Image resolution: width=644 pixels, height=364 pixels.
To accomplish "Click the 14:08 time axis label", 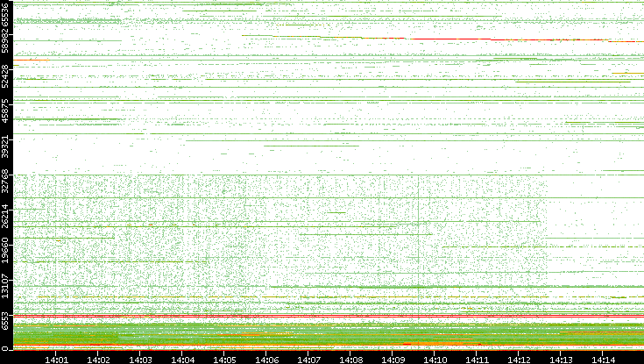I will (350, 360).
